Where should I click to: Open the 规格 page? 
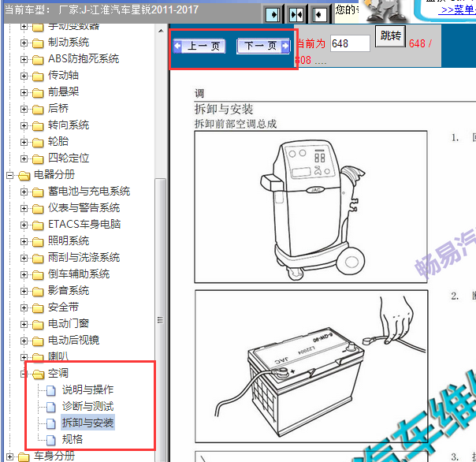click(73, 439)
